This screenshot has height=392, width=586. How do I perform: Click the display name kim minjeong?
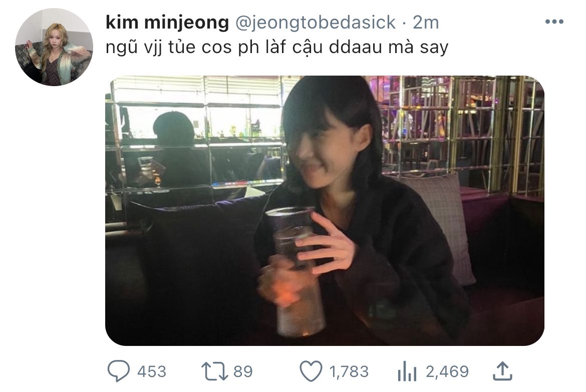tap(167, 23)
